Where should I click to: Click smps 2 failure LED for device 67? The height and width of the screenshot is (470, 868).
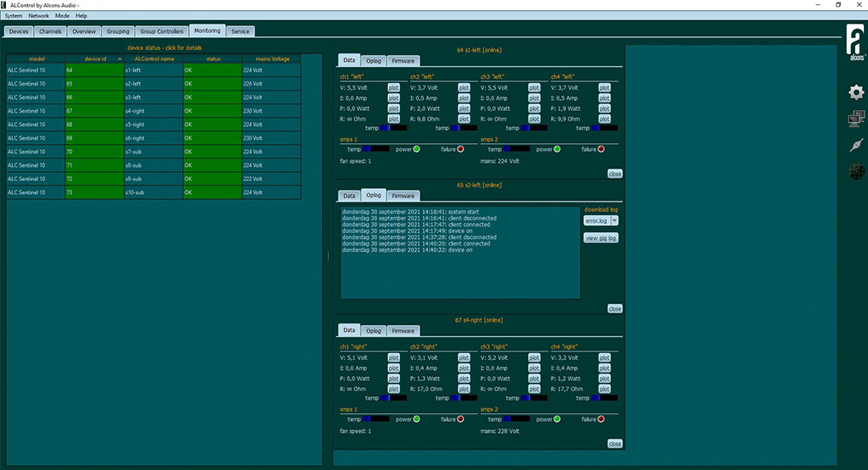(601, 419)
